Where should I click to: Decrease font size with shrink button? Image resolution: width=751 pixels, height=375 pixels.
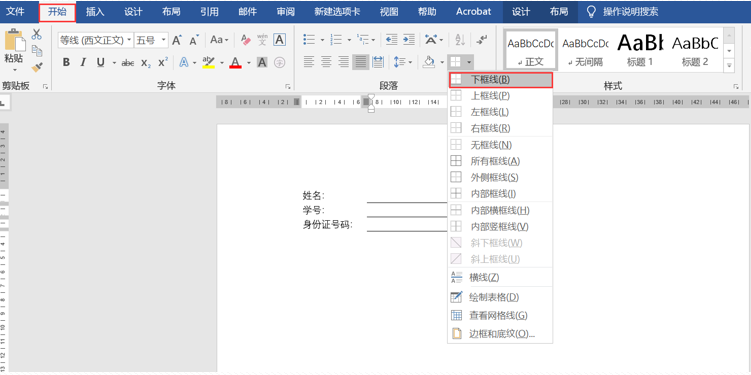coord(193,40)
